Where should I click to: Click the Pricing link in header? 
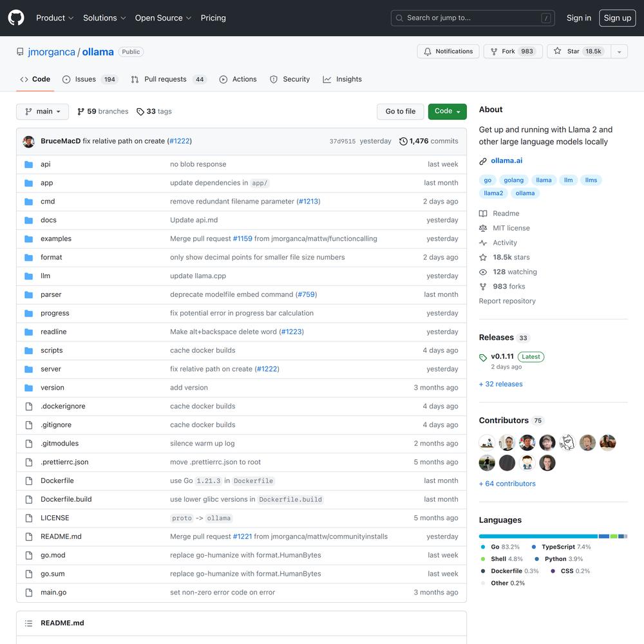pyautogui.click(x=213, y=18)
